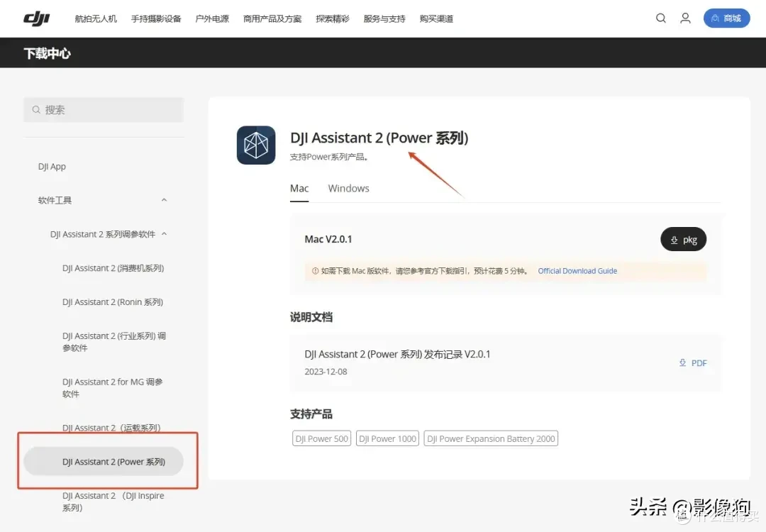Image resolution: width=766 pixels, height=532 pixels.
Task: Collapse DJI Assistant 2 系列调参软件 chevron
Action: [x=164, y=234]
